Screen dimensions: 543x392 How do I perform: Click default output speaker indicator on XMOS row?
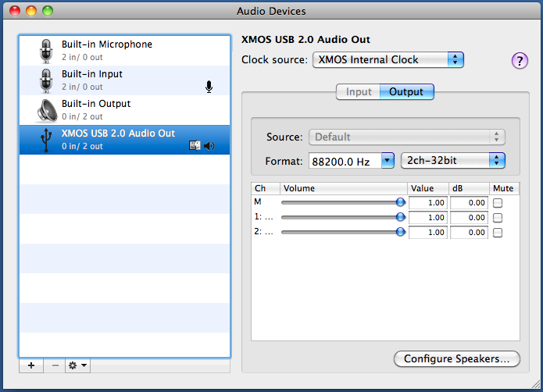pos(209,146)
